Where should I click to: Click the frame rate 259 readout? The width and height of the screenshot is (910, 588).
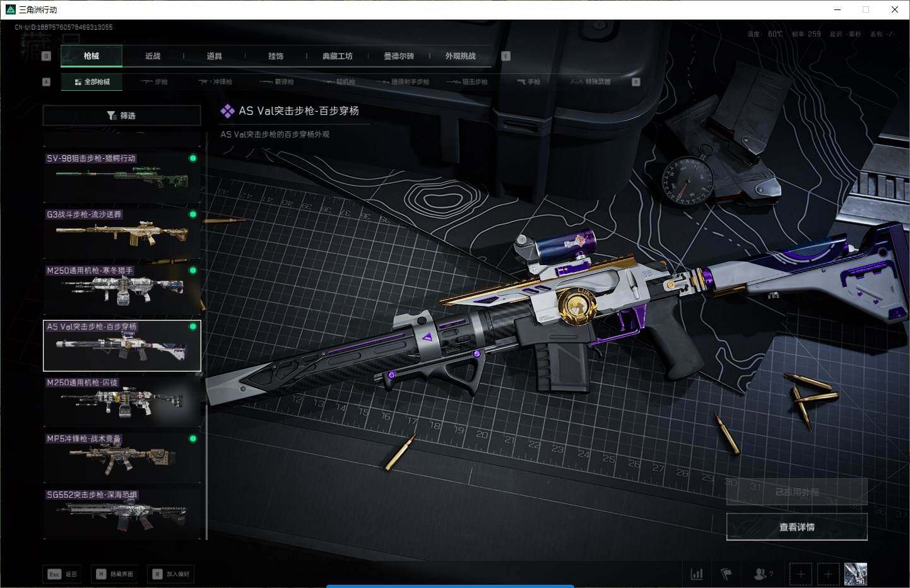(807, 34)
